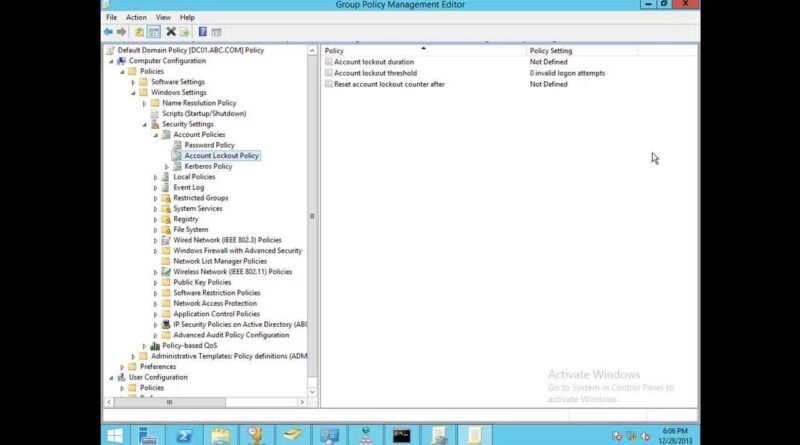The width and height of the screenshot is (800, 445).
Task: Launch PowerShell from the taskbar
Action: 184,435
